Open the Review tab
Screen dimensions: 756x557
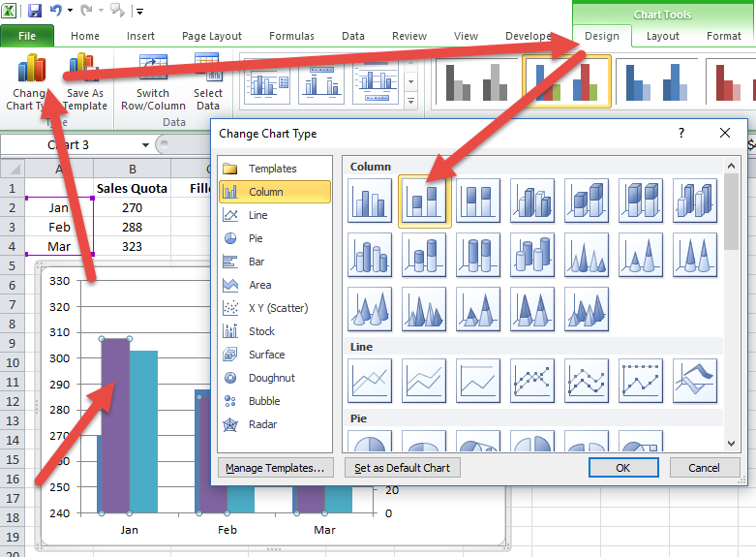[409, 36]
